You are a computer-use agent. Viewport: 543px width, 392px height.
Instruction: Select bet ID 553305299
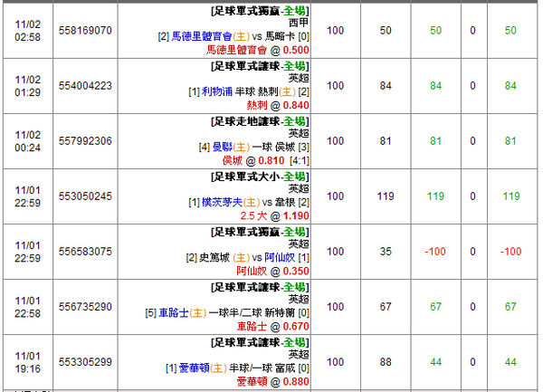pyautogui.click(x=85, y=362)
